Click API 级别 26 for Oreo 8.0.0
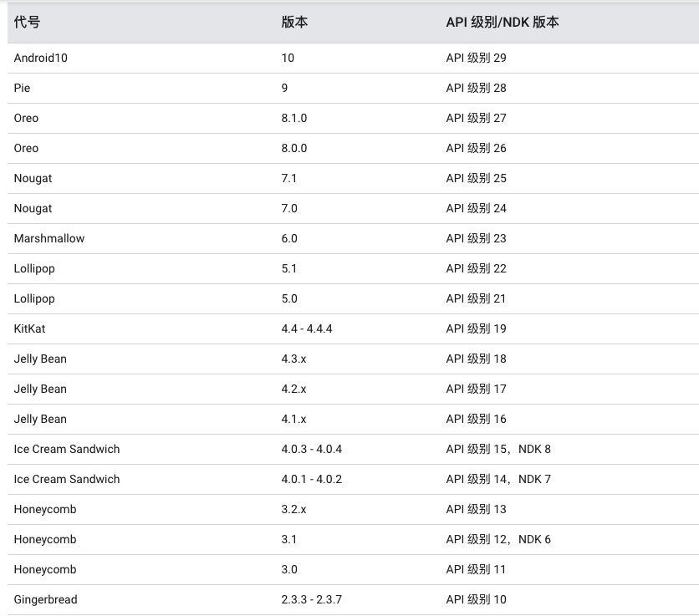This screenshot has width=699, height=616. point(478,148)
